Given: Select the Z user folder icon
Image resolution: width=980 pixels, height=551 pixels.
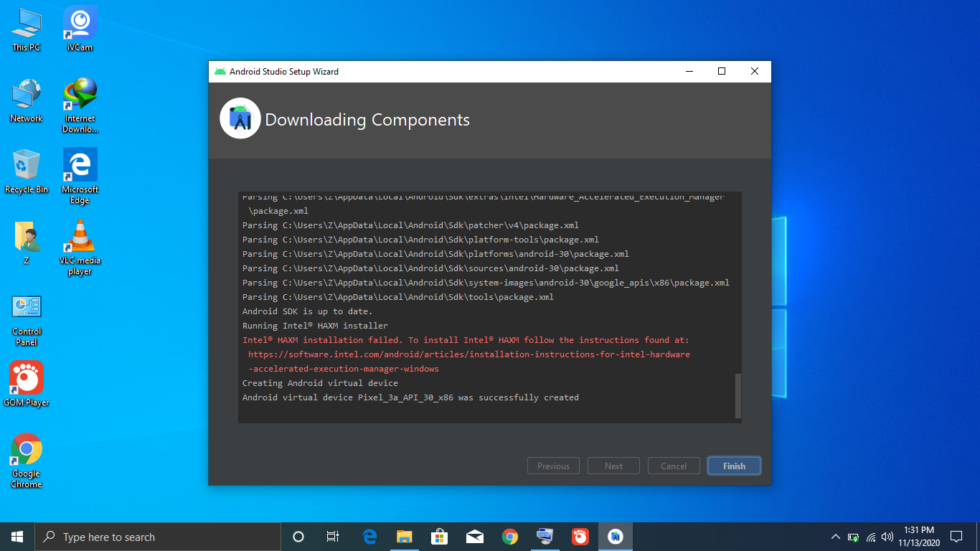Looking at the screenshot, I should click(x=27, y=242).
